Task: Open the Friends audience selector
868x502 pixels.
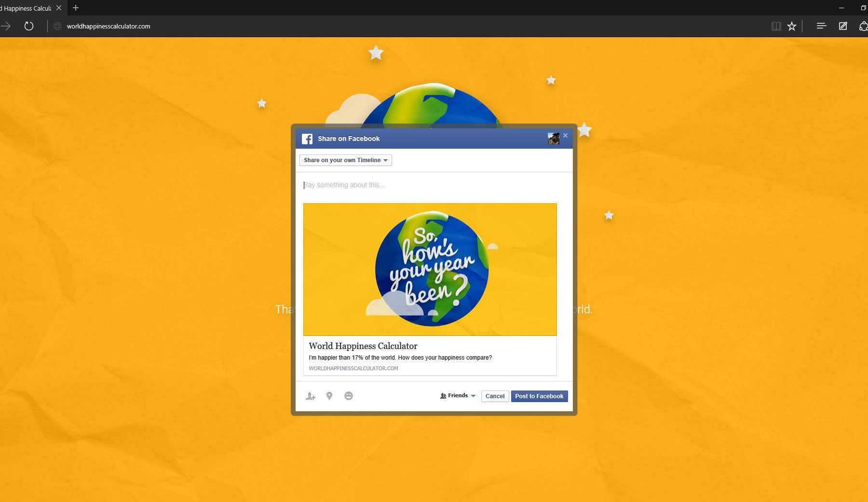Action: pos(458,396)
